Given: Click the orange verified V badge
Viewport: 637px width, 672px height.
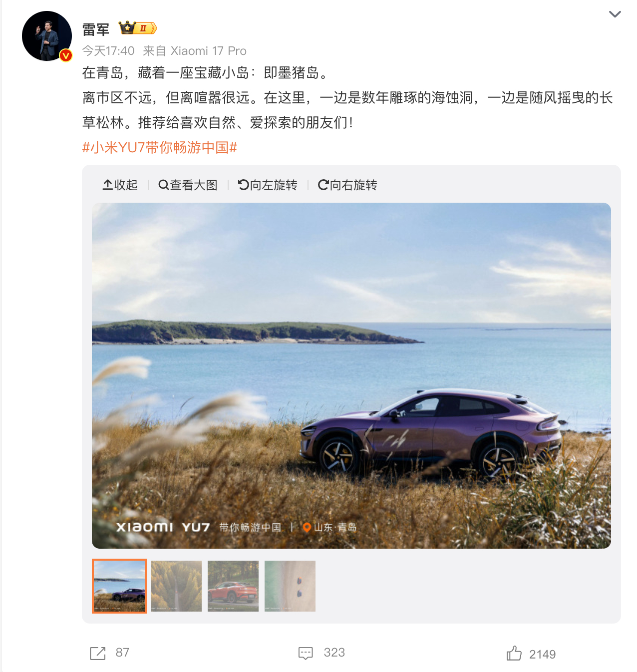Looking at the screenshot, I should 65,55.
